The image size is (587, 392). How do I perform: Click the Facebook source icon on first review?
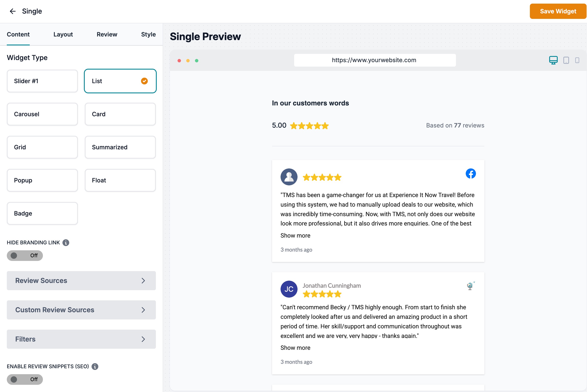pos(471,174)
